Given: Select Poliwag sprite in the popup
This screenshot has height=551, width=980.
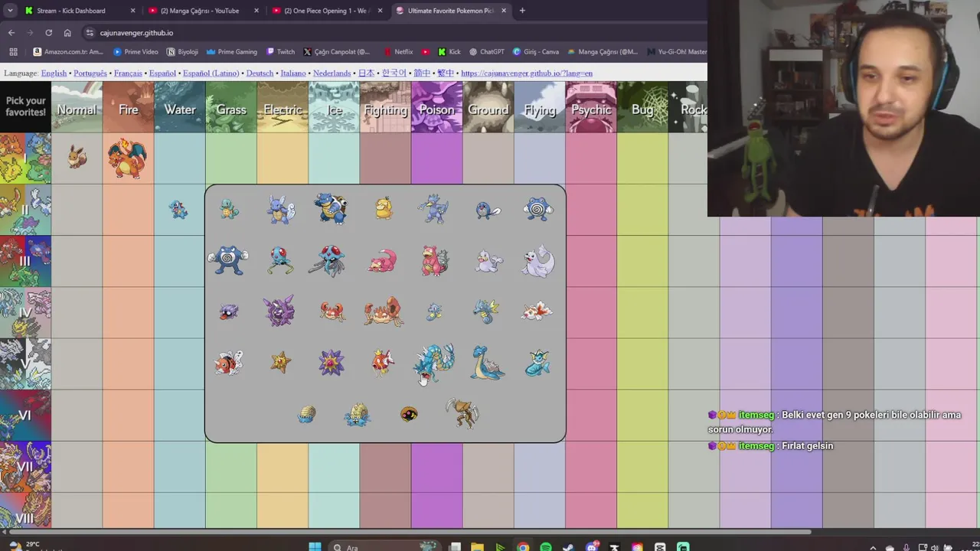Looking at the screenshot, I should (x=487, y=210).
